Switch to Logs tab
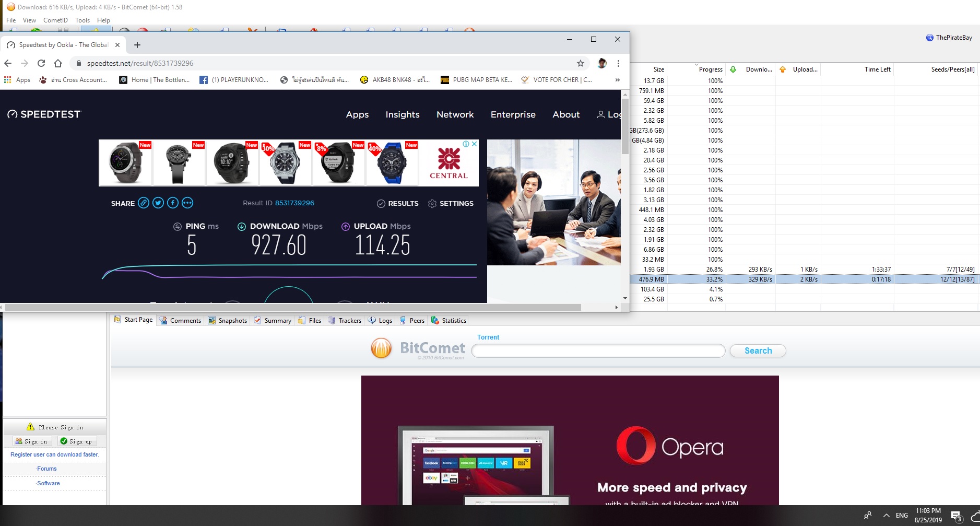 [x=380, y=321]
